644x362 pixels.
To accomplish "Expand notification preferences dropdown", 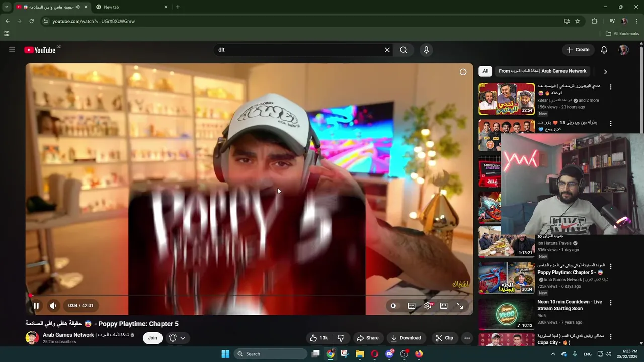I will point(178,338).
